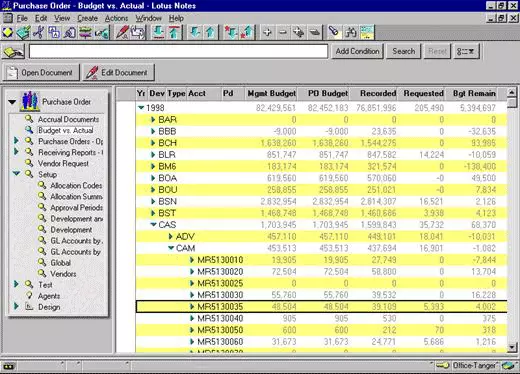
Task: Click the plus Expand icon in toolbar
Action: [267, 33]
